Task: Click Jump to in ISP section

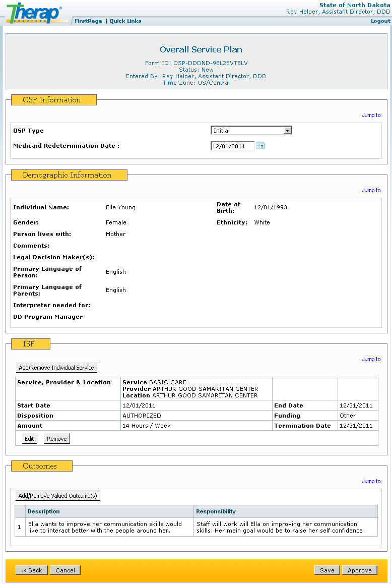Action: [x=371, y=359]
